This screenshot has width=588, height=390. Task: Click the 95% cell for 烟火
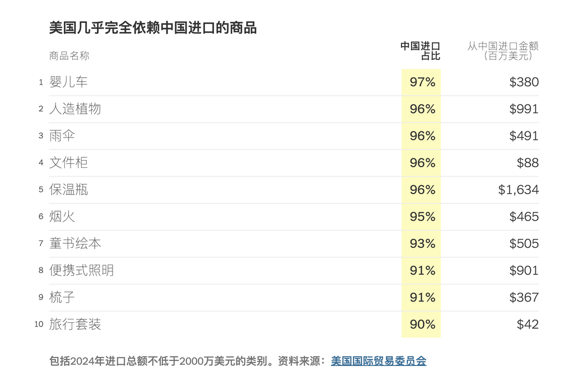[421, 217]
